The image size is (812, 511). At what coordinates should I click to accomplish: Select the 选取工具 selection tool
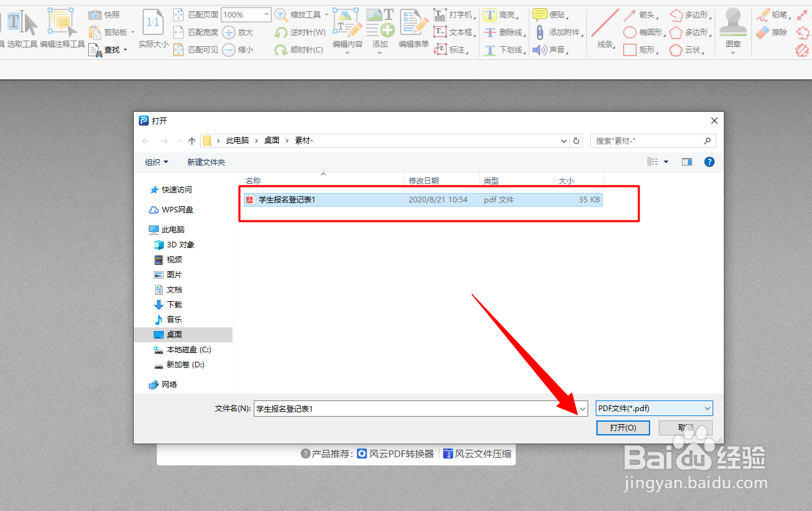coord(23,27)
